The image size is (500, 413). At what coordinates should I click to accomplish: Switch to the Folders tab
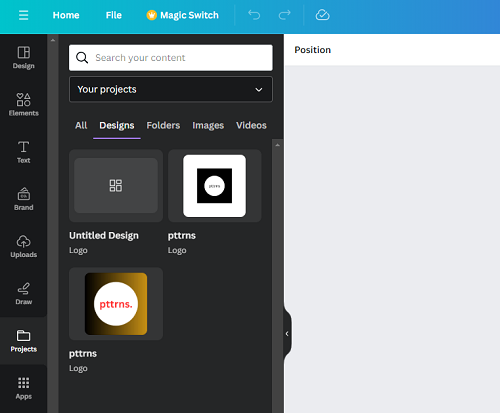[163, 125]
